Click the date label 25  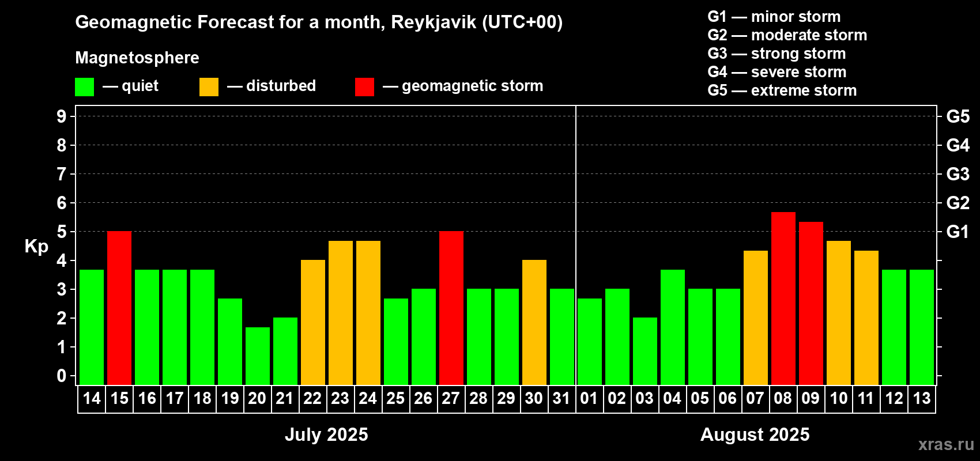[x=395, y=398]
